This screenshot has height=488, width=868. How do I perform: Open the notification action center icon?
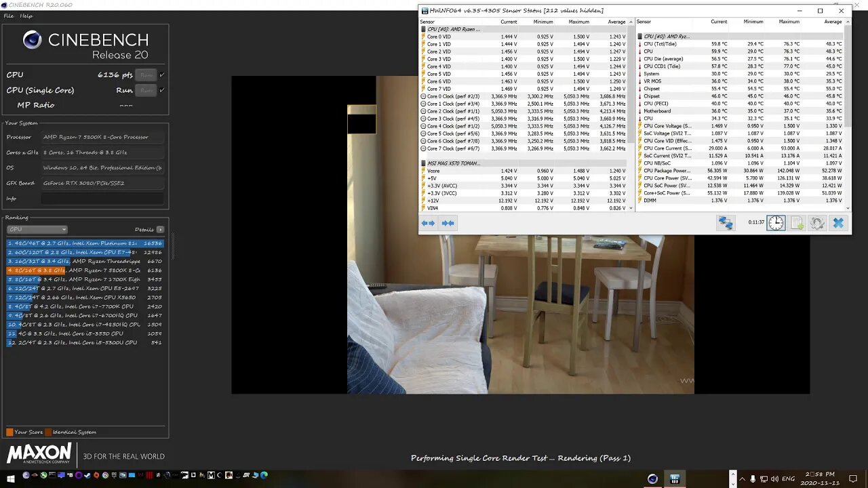coord(853,479)
